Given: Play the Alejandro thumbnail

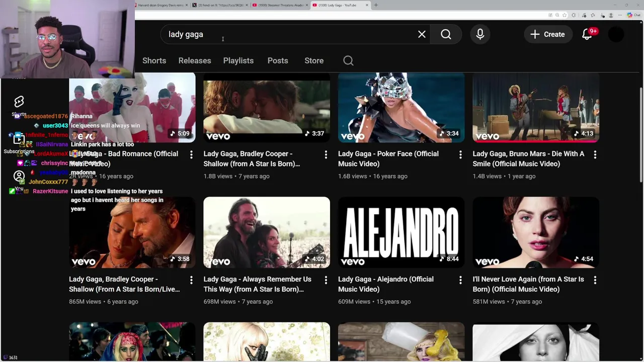Looking at the screenshot, I should [x=401, y=232].
